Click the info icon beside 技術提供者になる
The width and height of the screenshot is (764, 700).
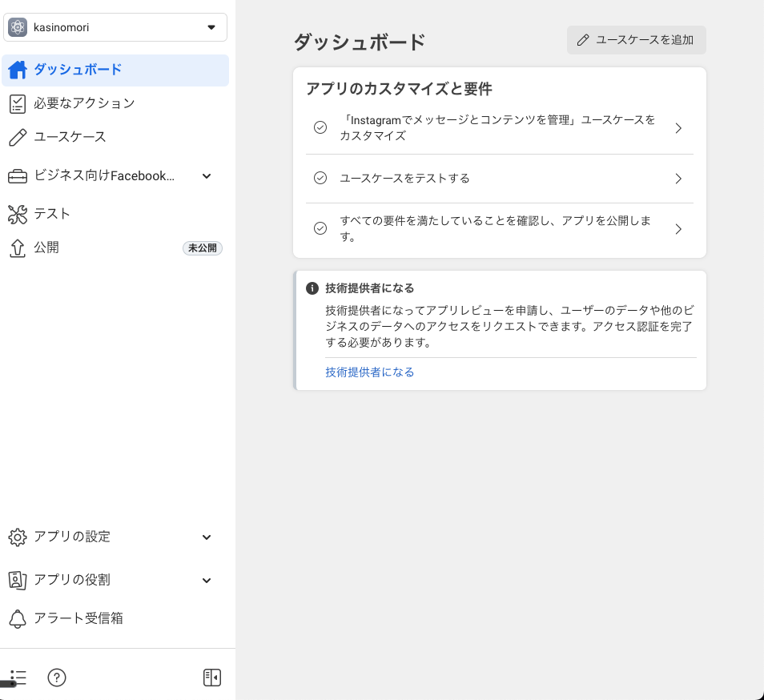point(312,288)
